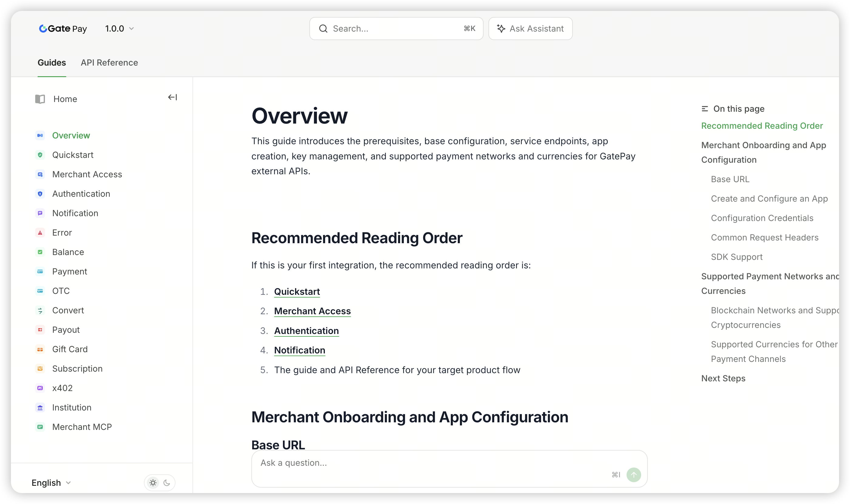Image resolution: width=850 pixels, height=504 pixels.
Task: Open Gift Card in the sidebar
Action: (70, 349)
